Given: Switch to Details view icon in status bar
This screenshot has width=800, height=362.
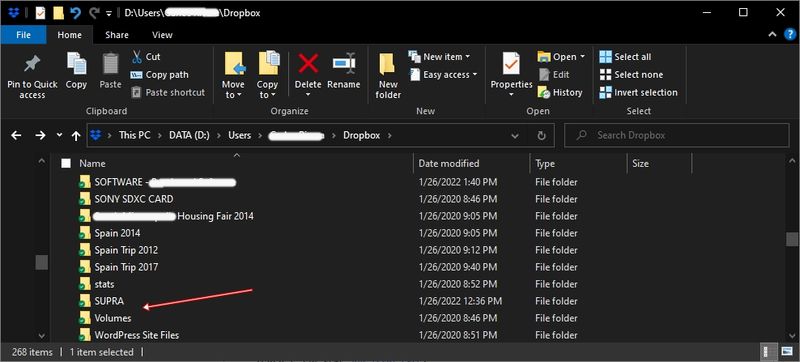Looking at the screenshot, I should [x=767, y=352].
